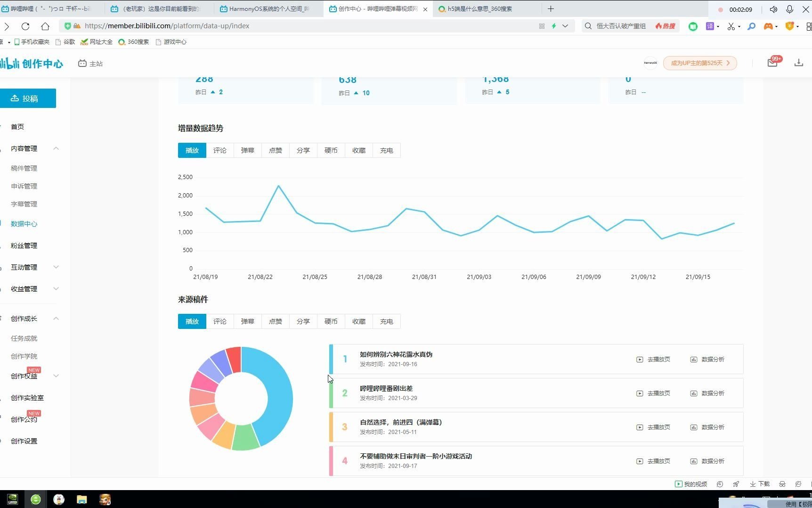Expand the 创作权益 section chevron
The image size is (812, 508).
click(x=56, y=376)
